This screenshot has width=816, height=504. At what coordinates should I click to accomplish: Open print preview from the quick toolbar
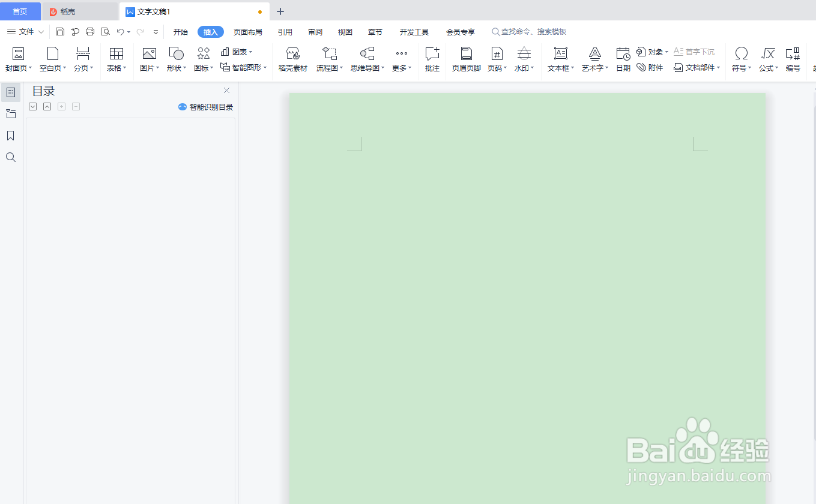[x=105, y=32]
